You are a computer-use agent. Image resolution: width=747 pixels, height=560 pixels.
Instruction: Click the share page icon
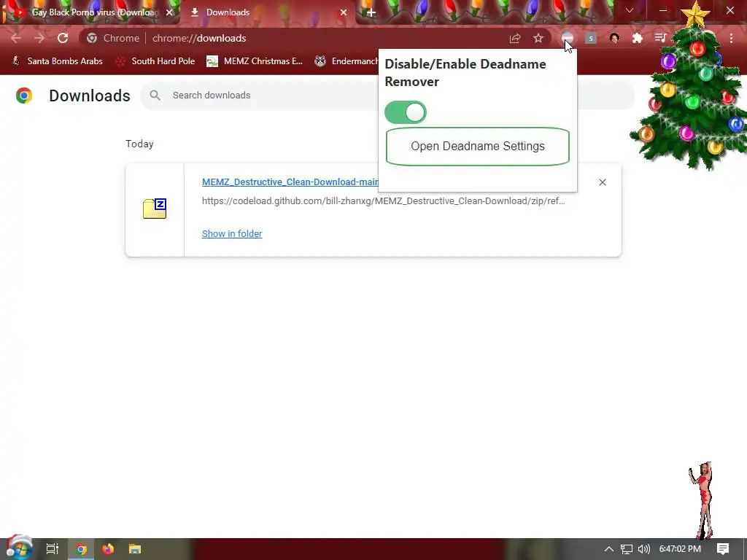(514, 38)
